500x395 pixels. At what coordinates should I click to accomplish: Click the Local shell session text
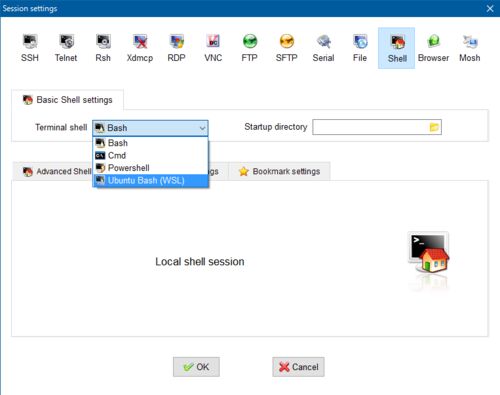(x=200, y=262)
